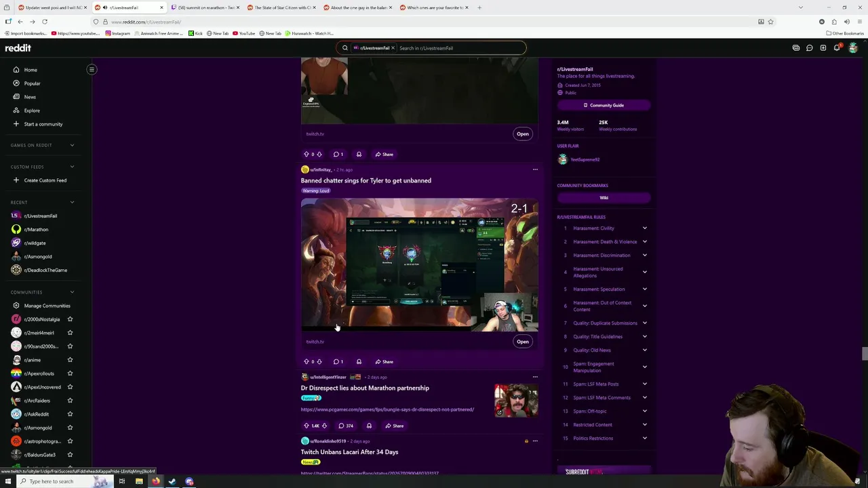Viewport: 868px width, 488px height.
Task: Favorite r/2meirl4meirl with its star
Action: coord(70,333)
